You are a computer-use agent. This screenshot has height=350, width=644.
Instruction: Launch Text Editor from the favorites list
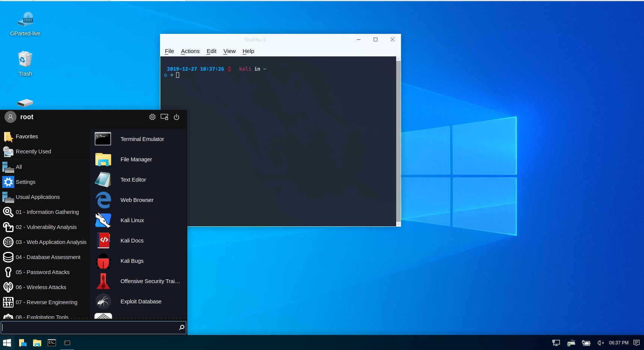(x=138, y=180)
